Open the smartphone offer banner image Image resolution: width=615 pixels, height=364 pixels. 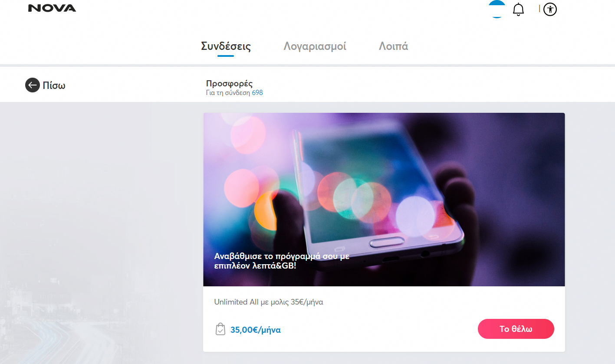coord(384,200)
